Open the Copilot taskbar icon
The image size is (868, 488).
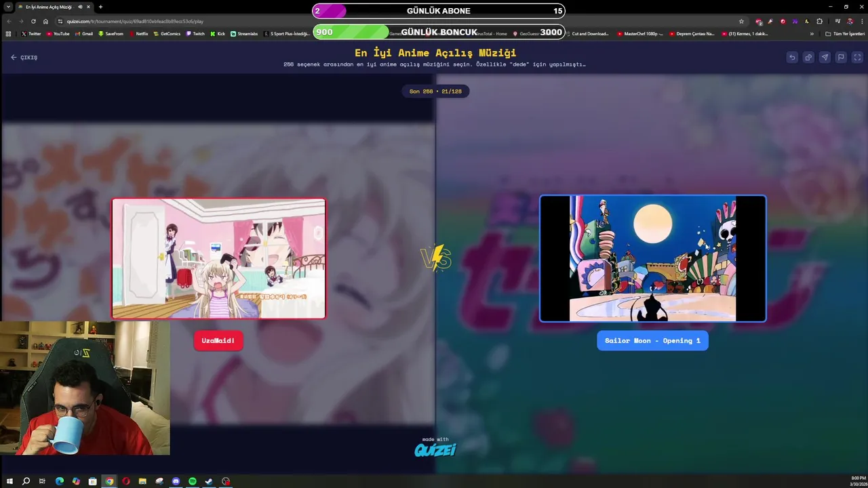(x=76, y=481)
